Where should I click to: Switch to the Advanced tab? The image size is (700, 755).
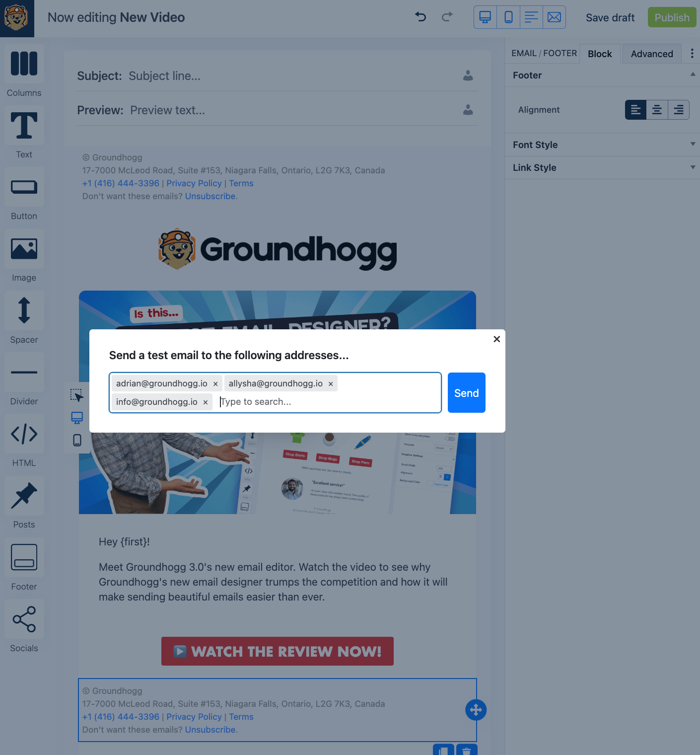tap(652, 54)
